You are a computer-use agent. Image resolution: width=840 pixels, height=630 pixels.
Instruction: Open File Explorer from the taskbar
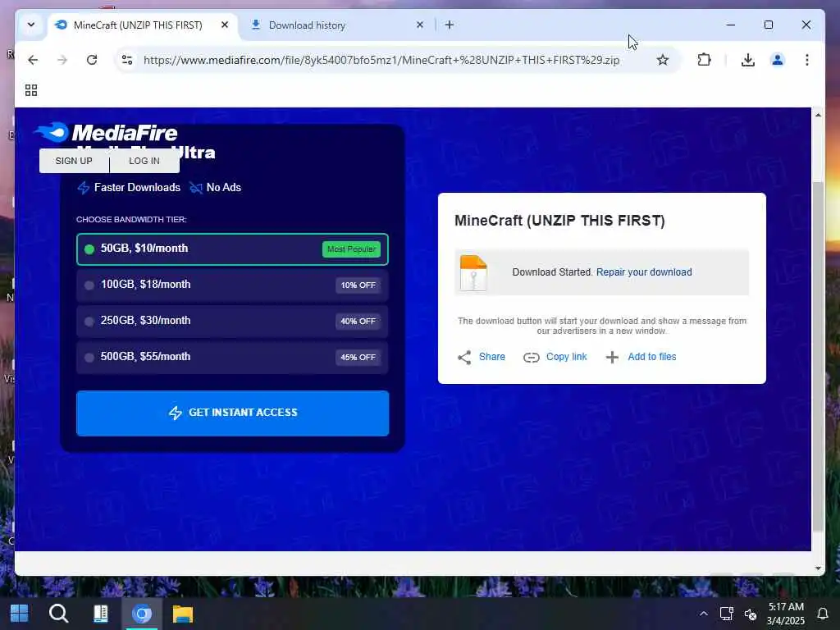coord(183,614)
